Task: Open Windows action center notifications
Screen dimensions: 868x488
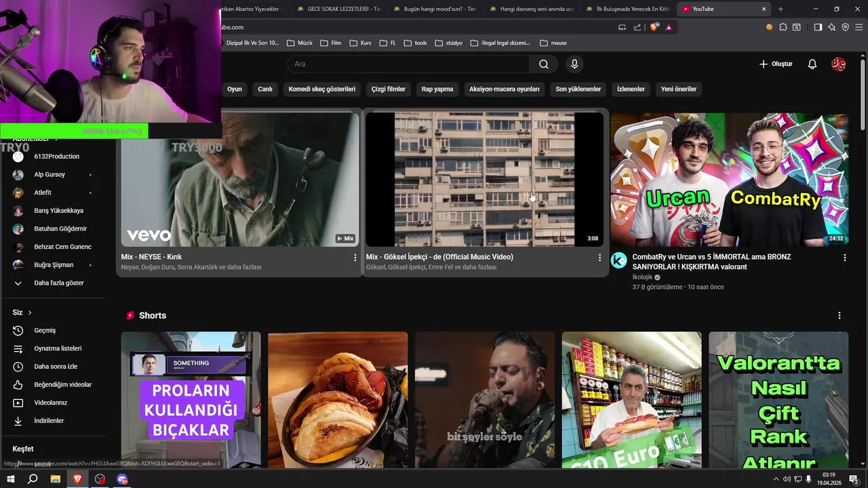Action: [x=853, y=479]
